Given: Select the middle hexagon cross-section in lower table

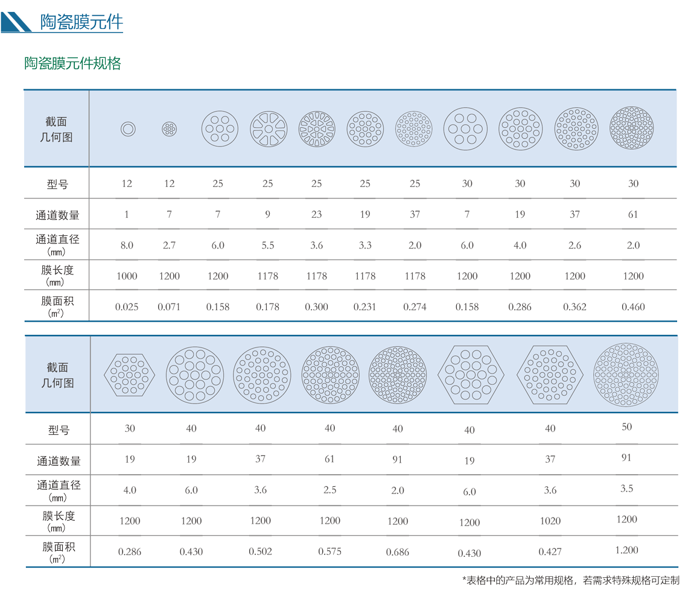Looking at the screenshot, I should pos(471,375).
